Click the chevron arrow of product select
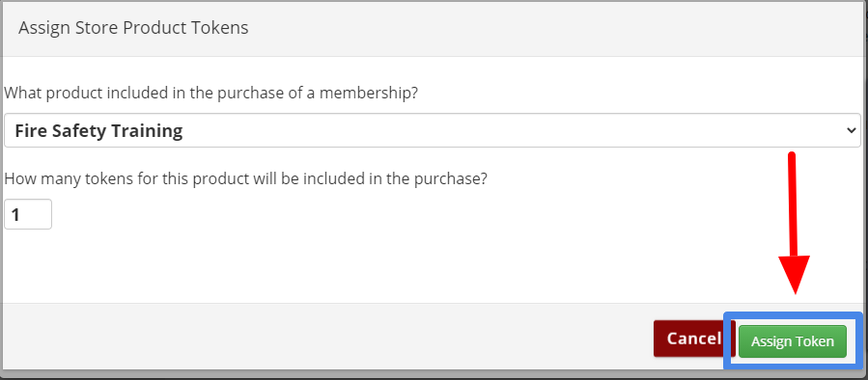 coord(852,130)
